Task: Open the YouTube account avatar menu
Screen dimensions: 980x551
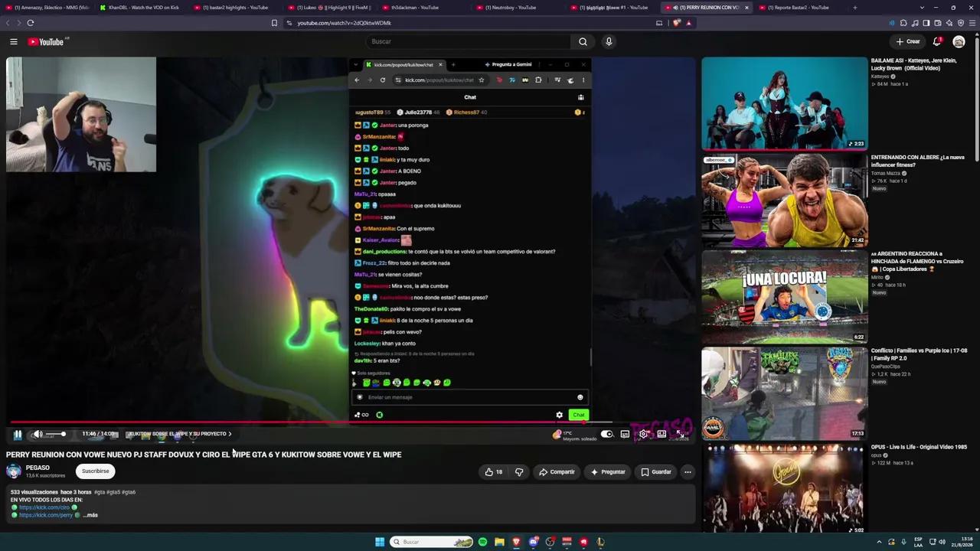Action: (x=959, y=41)
